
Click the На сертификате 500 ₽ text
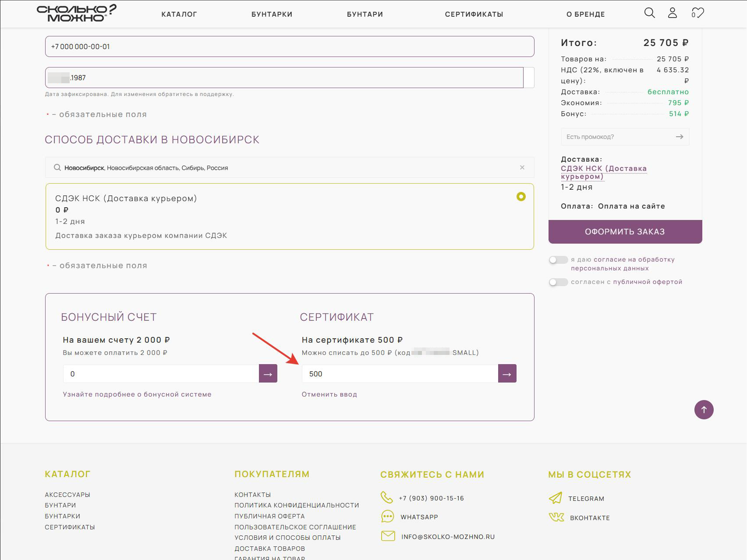[352, 340]
